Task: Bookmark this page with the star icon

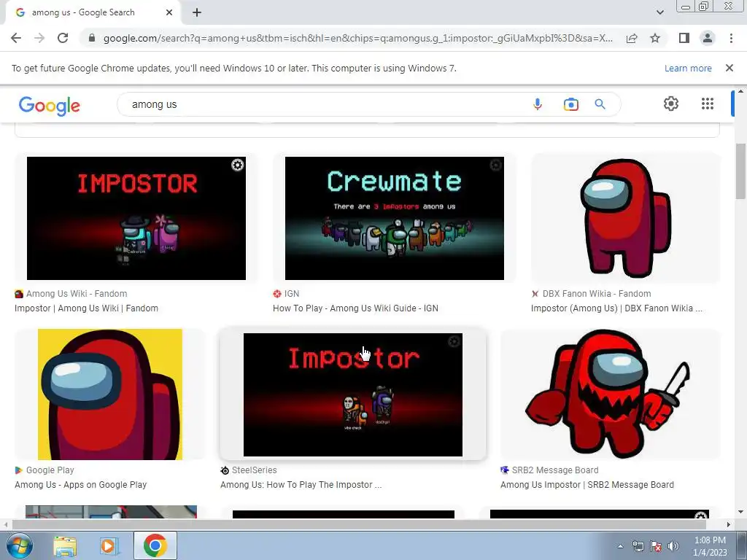Action: 656,38
